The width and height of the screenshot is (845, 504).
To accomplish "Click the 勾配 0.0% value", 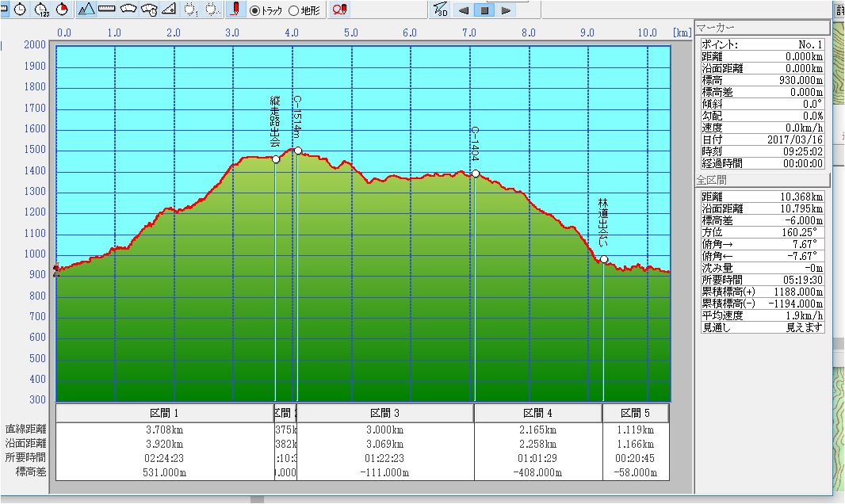I will 812,116.
